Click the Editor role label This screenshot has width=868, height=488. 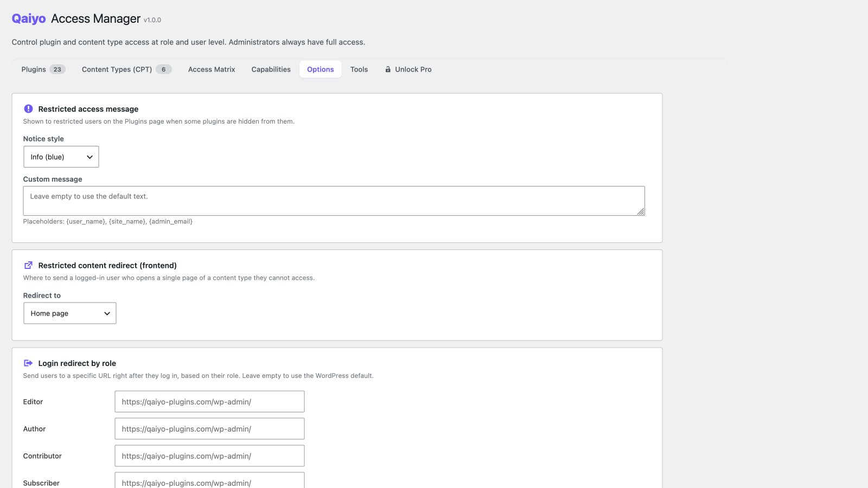[x=33, y=402]
